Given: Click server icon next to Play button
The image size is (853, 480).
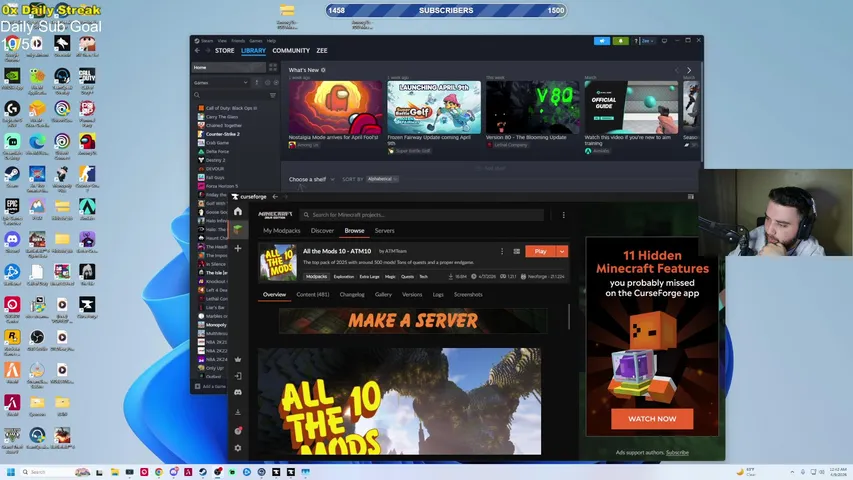Looking at the screenshot, I should pyautogui.click(x=516, y=251).
